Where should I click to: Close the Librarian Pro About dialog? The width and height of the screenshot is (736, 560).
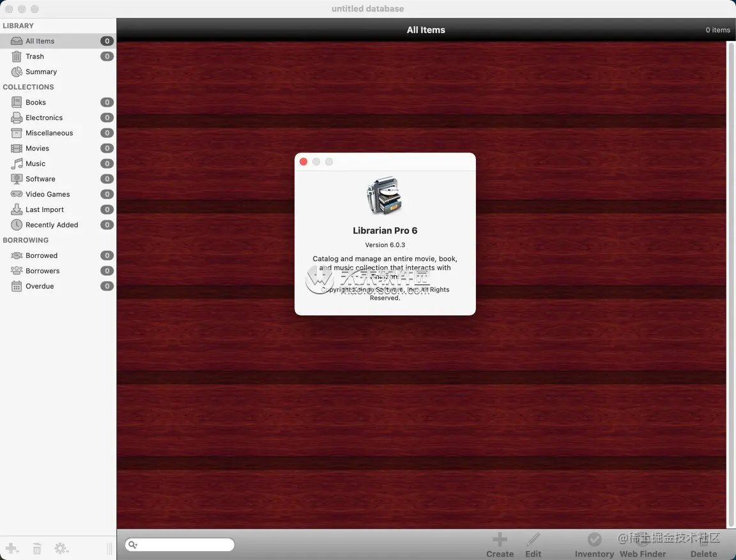pyautogui.click(x=303, y=162)
